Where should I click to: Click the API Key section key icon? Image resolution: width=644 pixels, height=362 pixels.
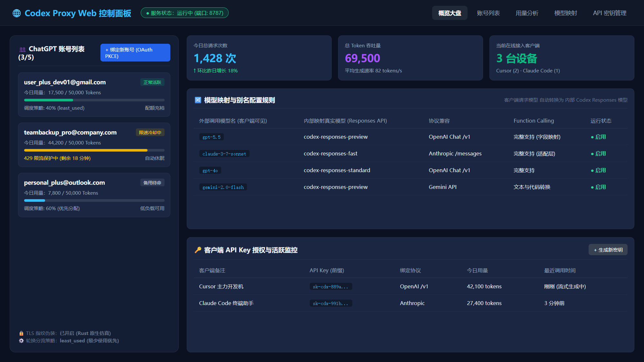pyautogui.click(x=198, y=250)
